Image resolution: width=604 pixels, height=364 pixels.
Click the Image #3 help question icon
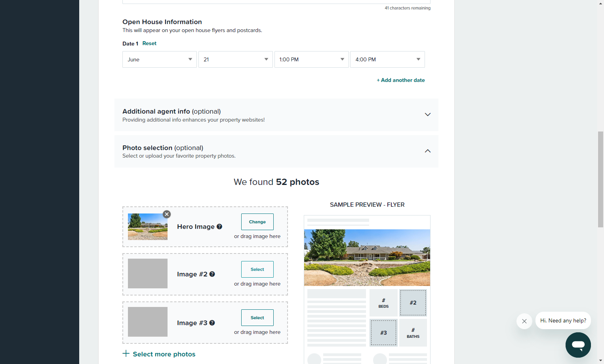[212, 323]
